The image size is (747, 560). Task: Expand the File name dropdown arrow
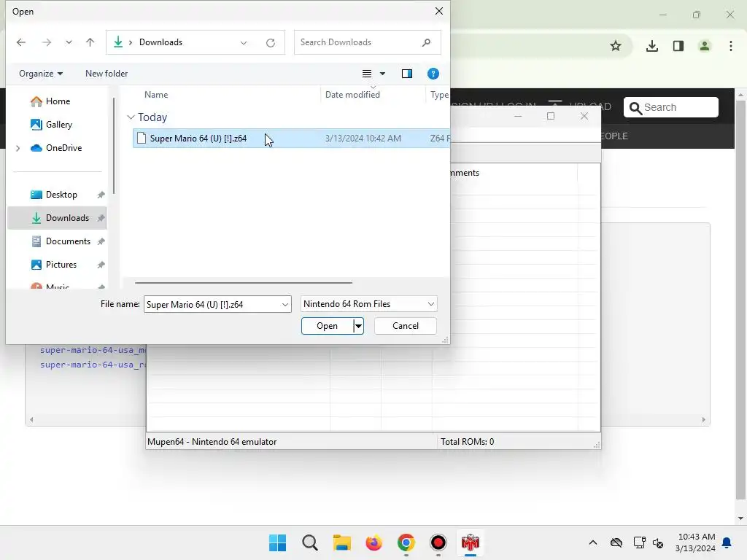(x=285, y=304)
